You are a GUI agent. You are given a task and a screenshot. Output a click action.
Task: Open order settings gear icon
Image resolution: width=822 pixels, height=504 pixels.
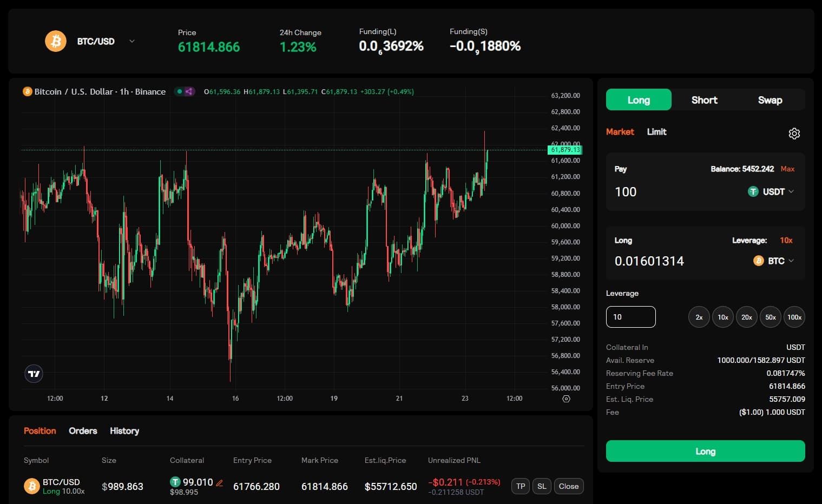pos(794,134)
